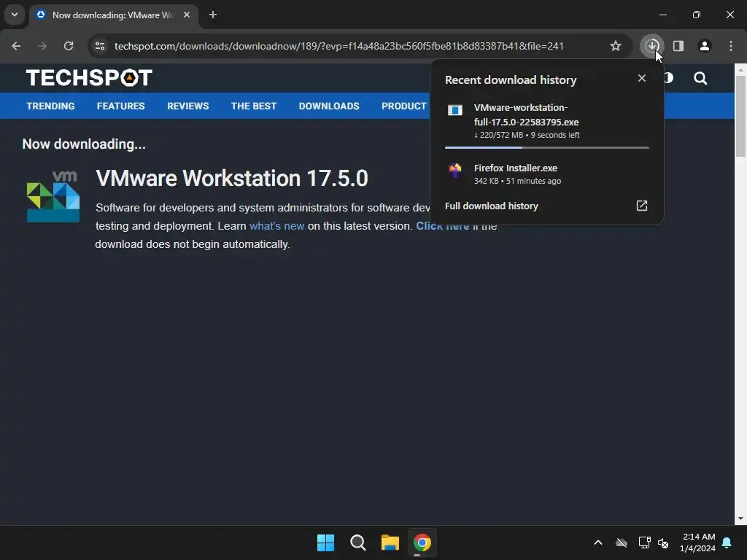Open Chrome profile avatar icon
The width and height of the screenshot is (747, 560).
click(x=705, y=46)
